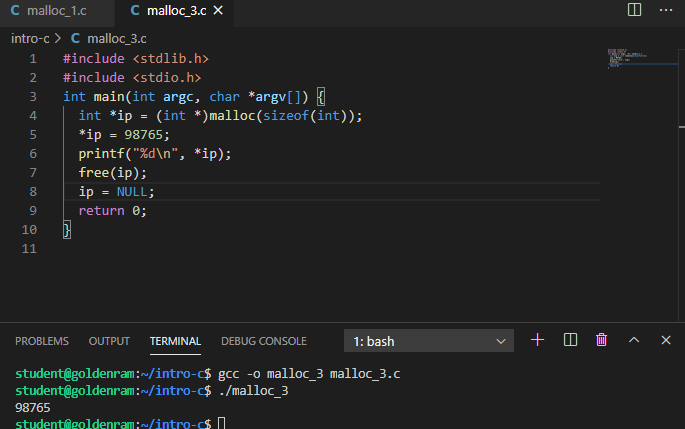Image resolution: width=685 pixels, height=429 pixels.
Task: Split the editor to the right
Action: [x=634, y=10]
